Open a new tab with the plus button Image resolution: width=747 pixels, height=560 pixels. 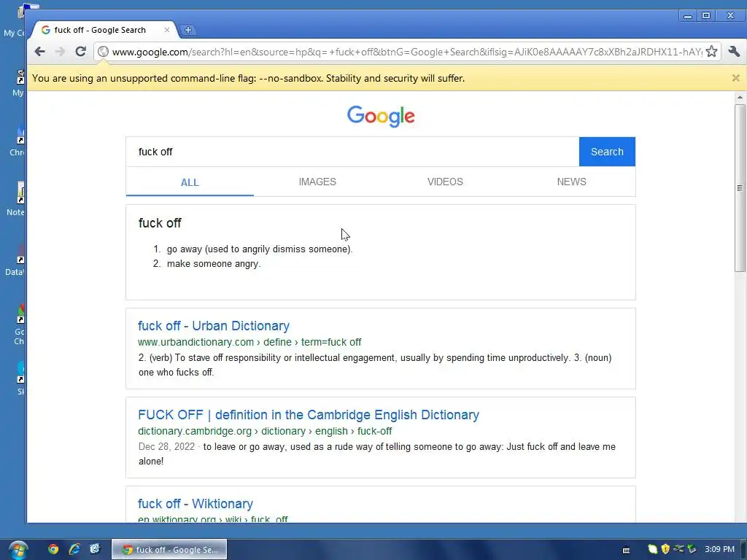pos(188,30)
